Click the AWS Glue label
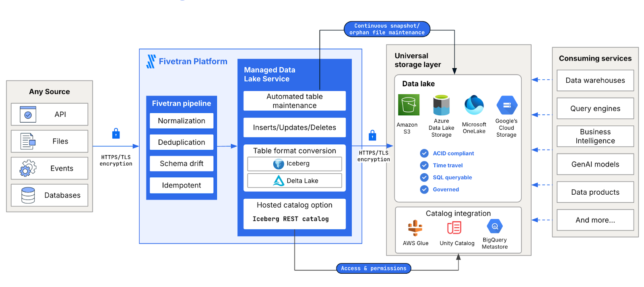This screenshot has width=644, height=287. (x=415, y=243)
